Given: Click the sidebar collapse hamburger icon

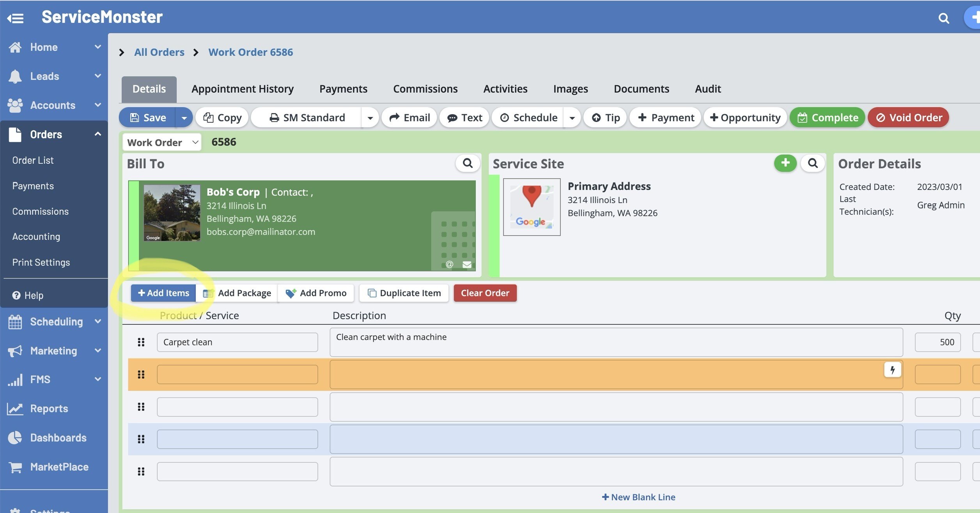Looking at the screenshot, I should [16, 18].
